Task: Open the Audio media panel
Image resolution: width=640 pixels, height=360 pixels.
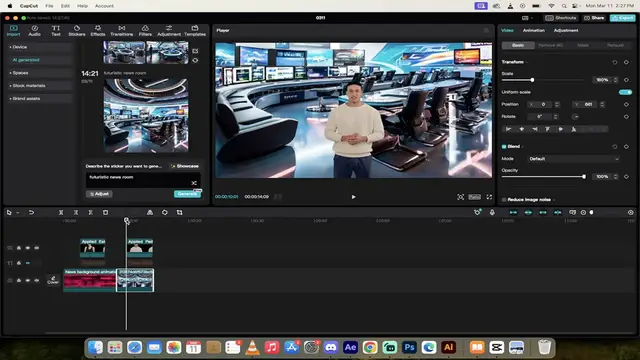Action: (x=34, y=31)
